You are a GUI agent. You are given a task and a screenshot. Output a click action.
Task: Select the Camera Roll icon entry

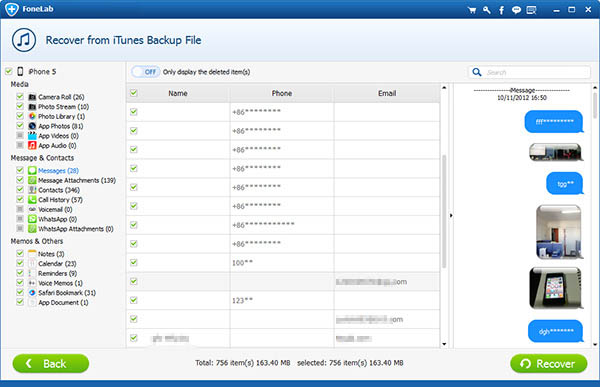[32, 97]
